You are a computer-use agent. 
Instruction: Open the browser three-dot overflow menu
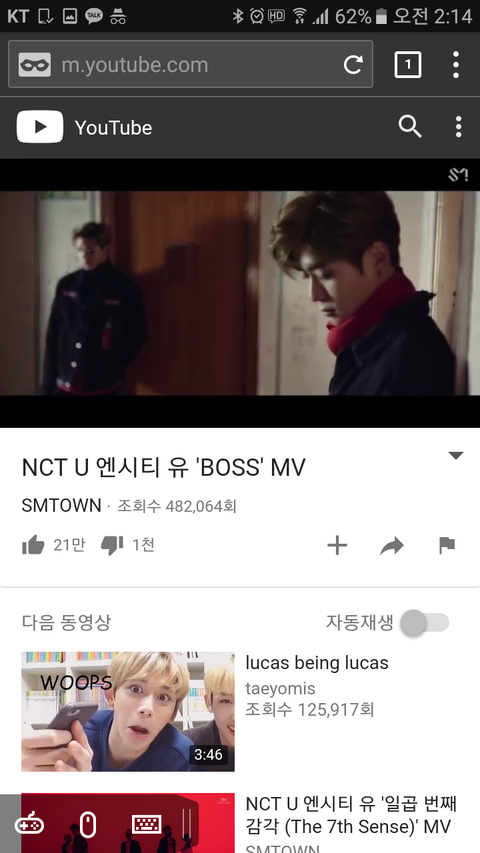pyautogui.click(x=456, y=65)
